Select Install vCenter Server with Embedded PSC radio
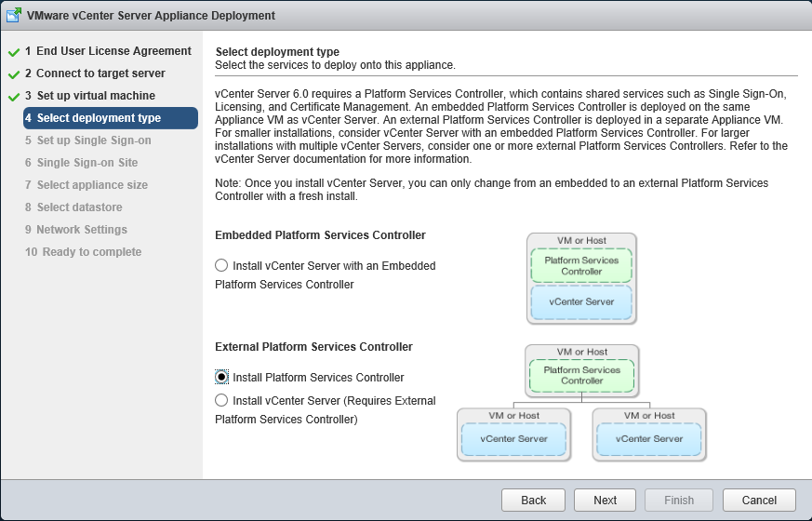The width and height of the screenshot is (812, 521). click(x=221, y=266)
